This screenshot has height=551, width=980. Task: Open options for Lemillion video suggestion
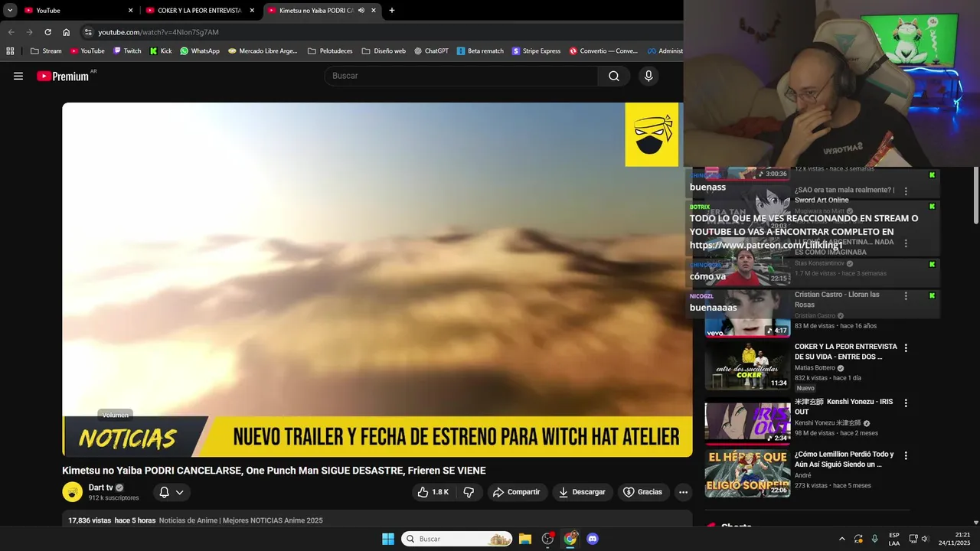pos(906,455)
